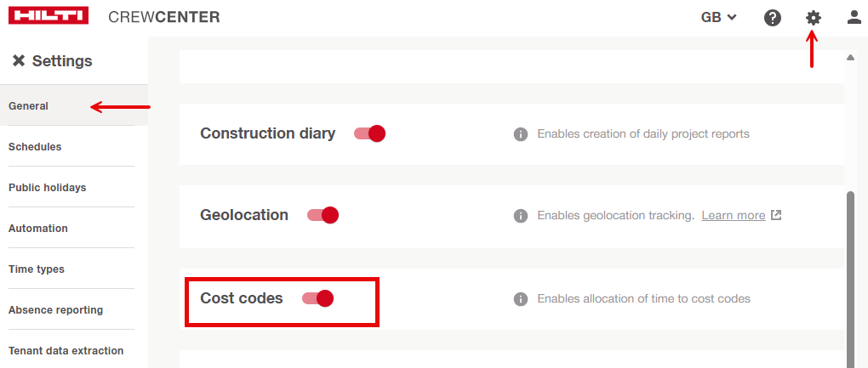
Task: Open the user profile icon
Action: coord(854,17)
